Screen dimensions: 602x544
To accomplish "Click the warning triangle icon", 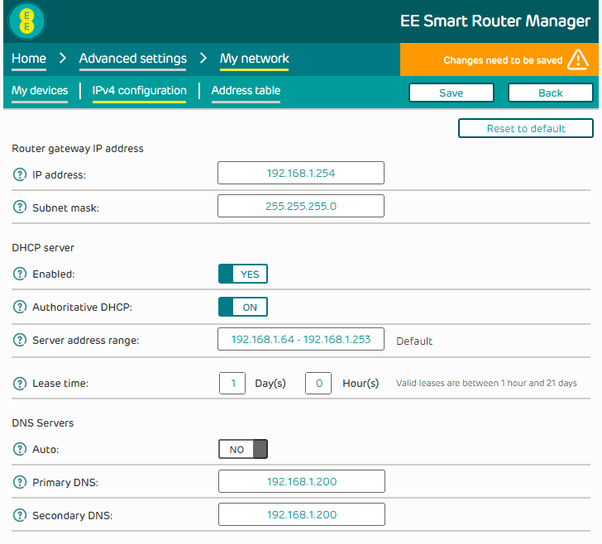I will [577, 60].
